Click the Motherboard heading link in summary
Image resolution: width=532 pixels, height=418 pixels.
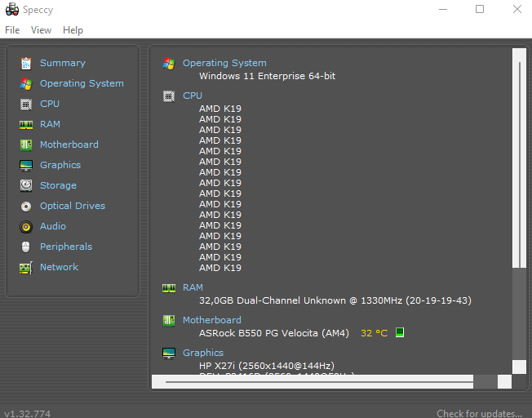click(212, 320)
